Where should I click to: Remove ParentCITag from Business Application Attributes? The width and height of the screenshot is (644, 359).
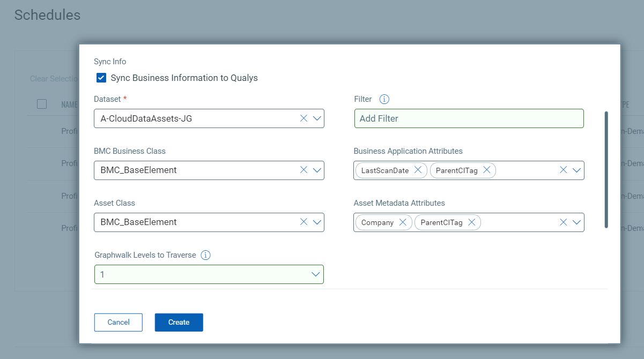pos(487,170)
